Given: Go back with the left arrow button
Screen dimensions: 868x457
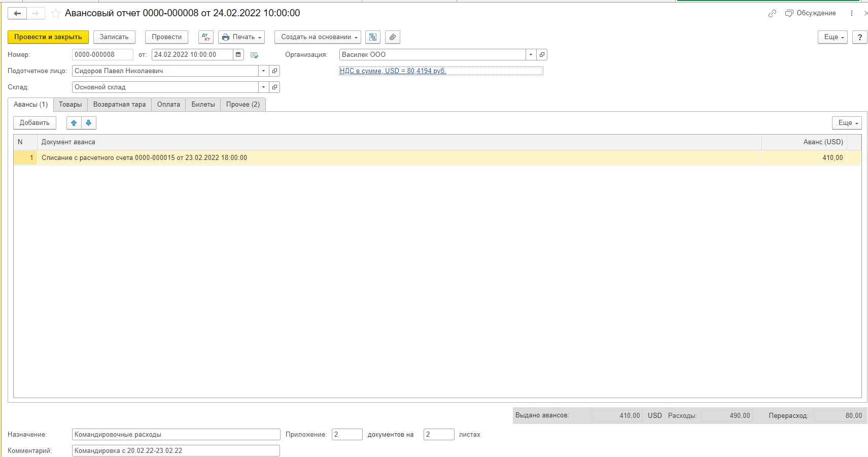Looking at the screenshot, I should (17, 14).
